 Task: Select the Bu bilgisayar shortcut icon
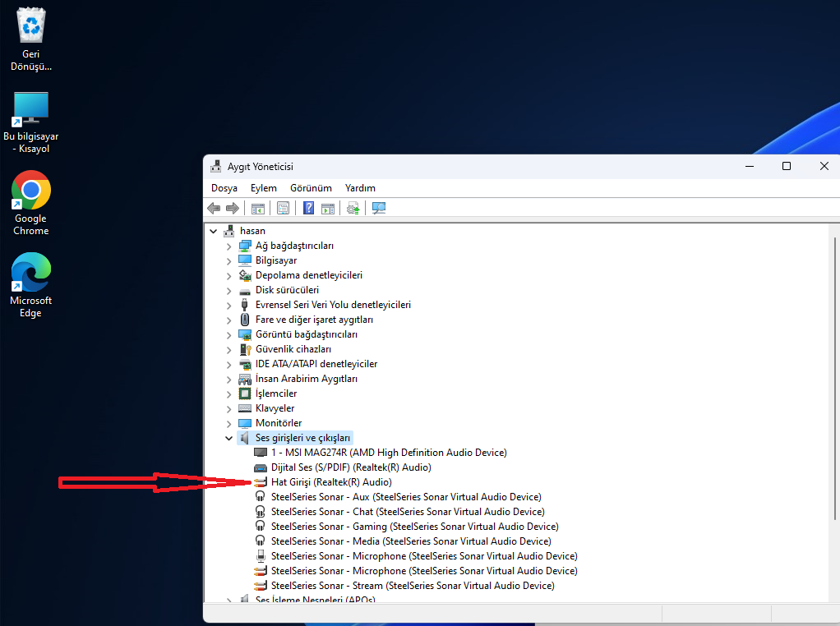tap(31, 108)
